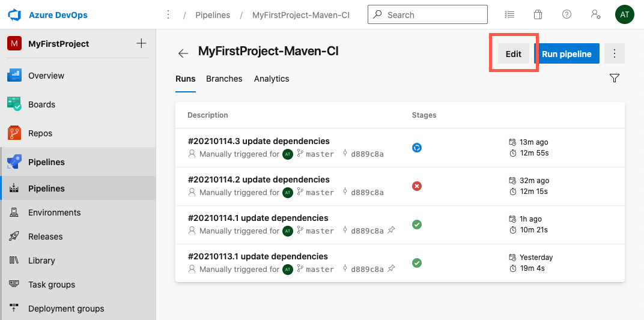Click the 19m 4s duration
Screen dimensions: 644x320
point(532,268)
